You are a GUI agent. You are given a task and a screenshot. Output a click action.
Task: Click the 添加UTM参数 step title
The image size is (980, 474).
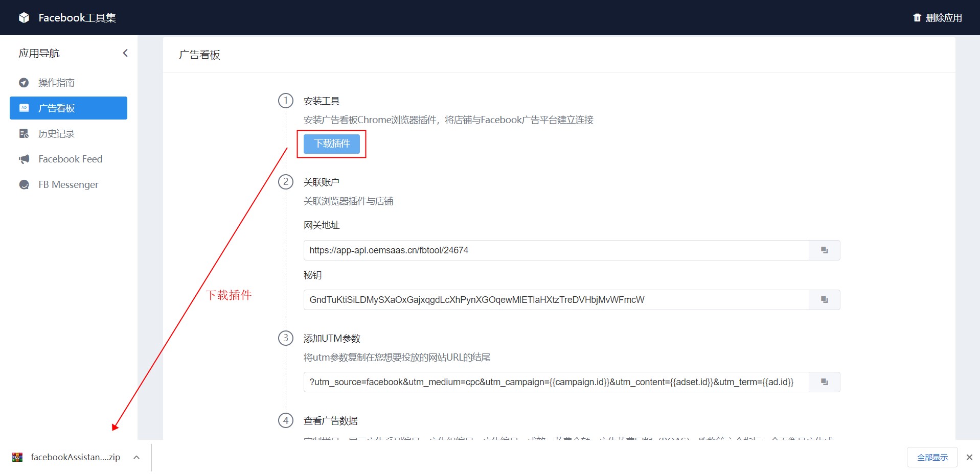(x=332, y=339)
